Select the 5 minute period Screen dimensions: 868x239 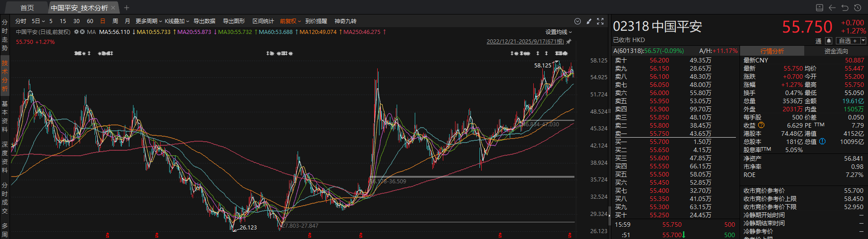click(51, 21)
